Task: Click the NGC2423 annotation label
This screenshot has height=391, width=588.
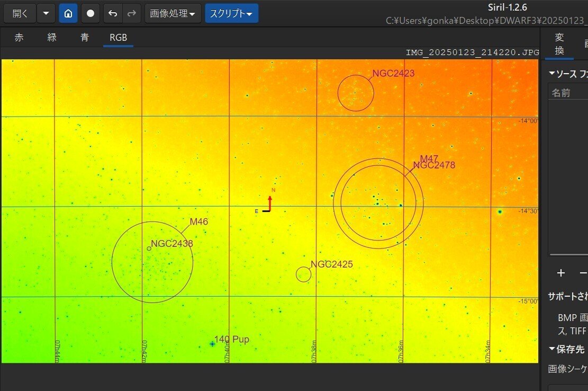Action: (x=393, y=73)
